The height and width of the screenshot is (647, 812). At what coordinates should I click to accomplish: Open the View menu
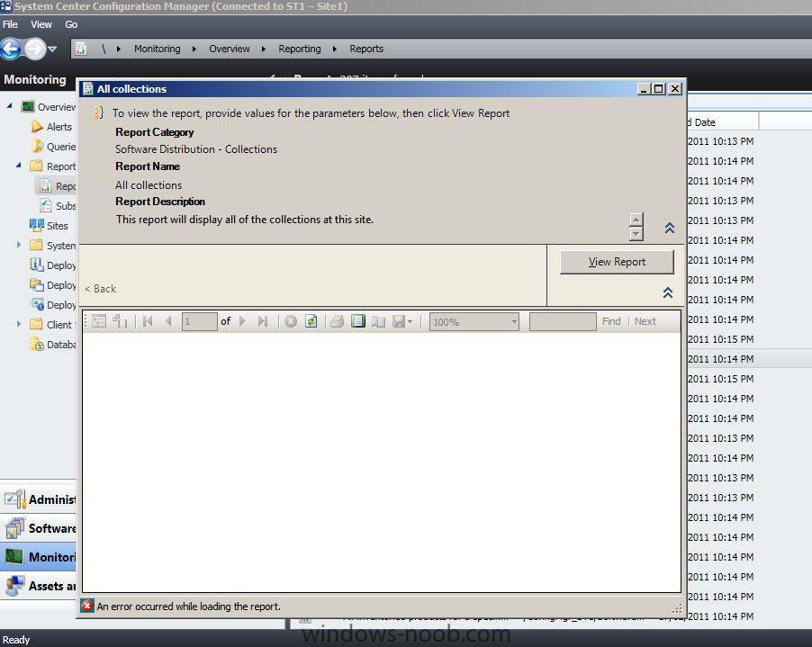tap(41, 24)
